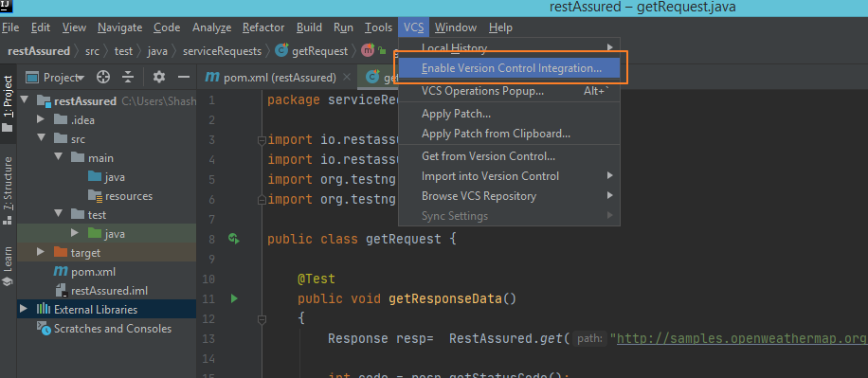Switch to pom.xml (restAssured) editor tab
This screenshot has height=378, width=868.
(271, 78)
